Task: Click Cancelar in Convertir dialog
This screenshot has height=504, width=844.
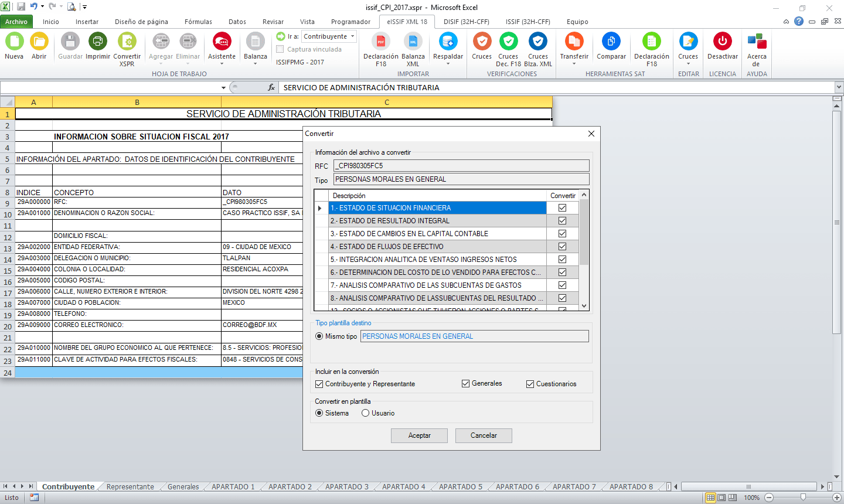Action: pyautogui.click(x=484, y=435)
